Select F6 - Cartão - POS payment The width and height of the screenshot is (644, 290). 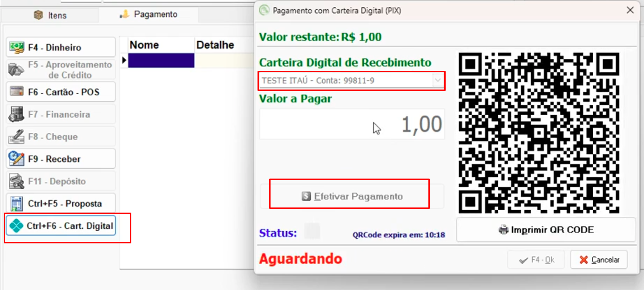(61, 92)
